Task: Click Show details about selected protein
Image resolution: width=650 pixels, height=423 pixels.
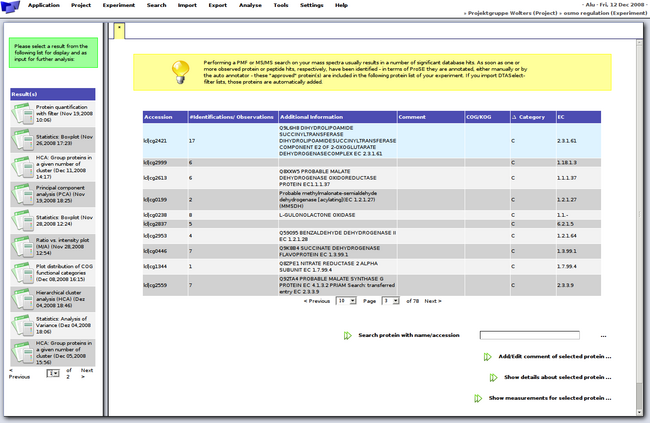Action: pos(558,377)
